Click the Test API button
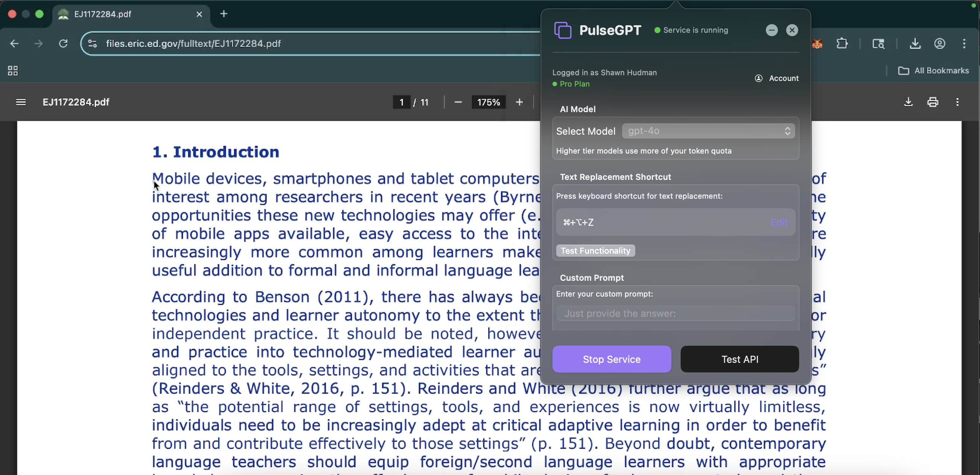The image size is (980, 475). [739, 359]
